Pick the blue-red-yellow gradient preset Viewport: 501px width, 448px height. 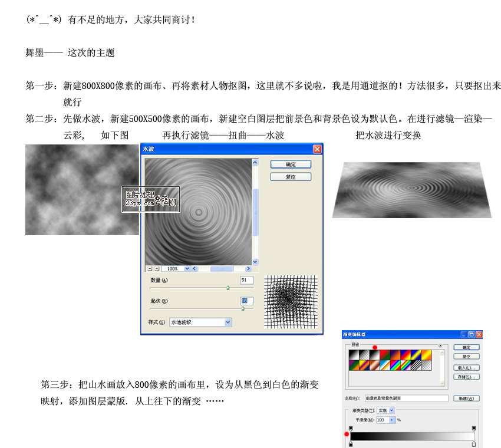coord(406,355)
